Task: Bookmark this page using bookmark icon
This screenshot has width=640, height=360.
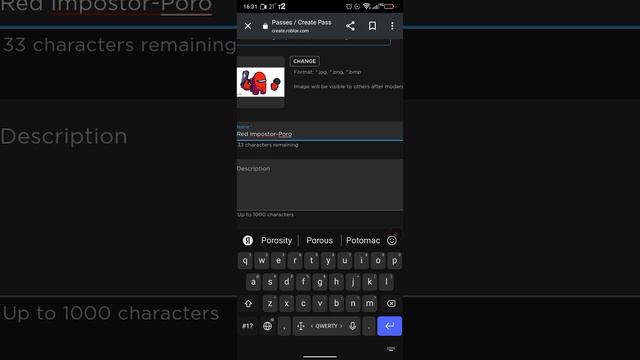Action: point(372,26)
